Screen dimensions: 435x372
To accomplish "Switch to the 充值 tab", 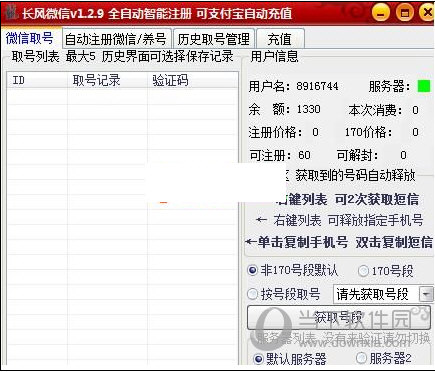I will point(280,39).
